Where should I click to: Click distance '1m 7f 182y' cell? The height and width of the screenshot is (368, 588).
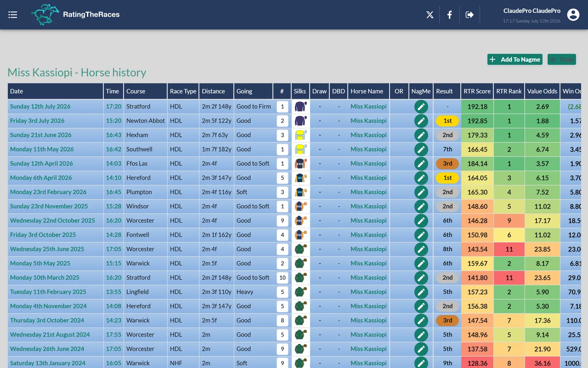(217, 150)
